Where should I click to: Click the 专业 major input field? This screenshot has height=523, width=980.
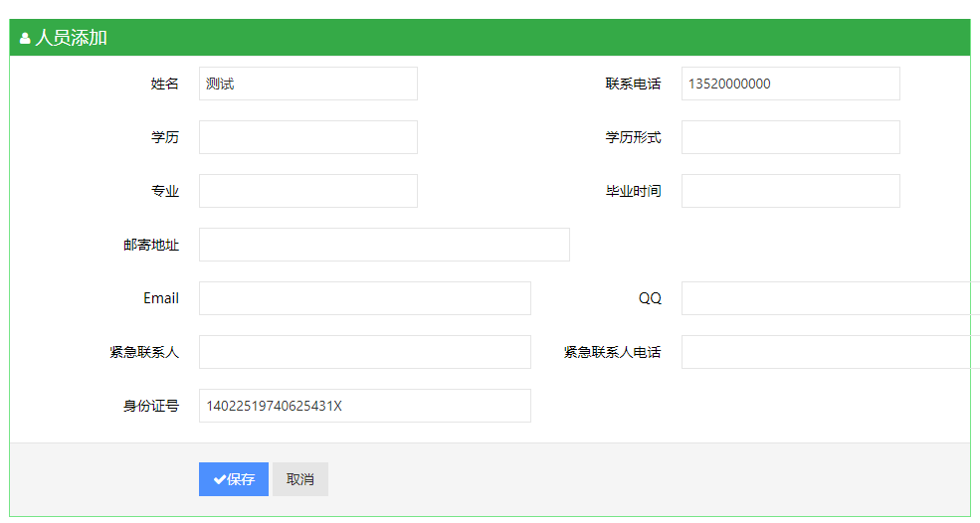[308, 191]
